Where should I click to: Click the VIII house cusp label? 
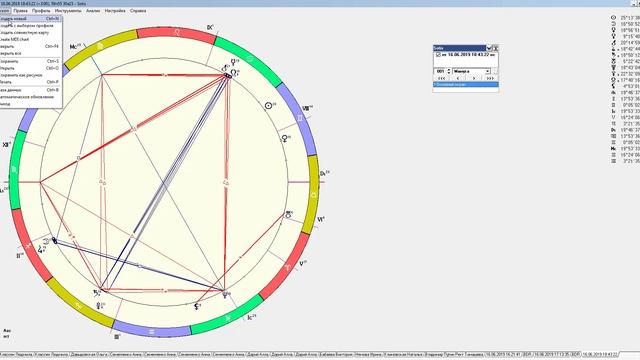307,108
